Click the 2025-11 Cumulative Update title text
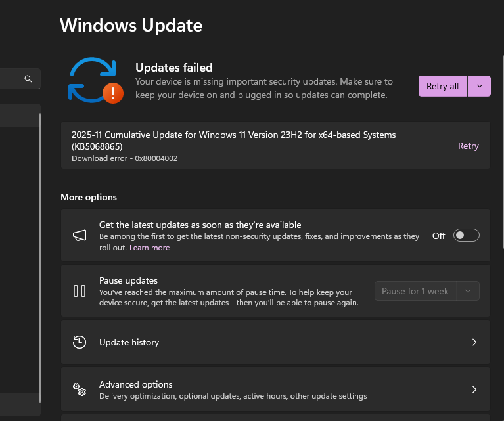 pyautogui.click(x=234, y=141)
